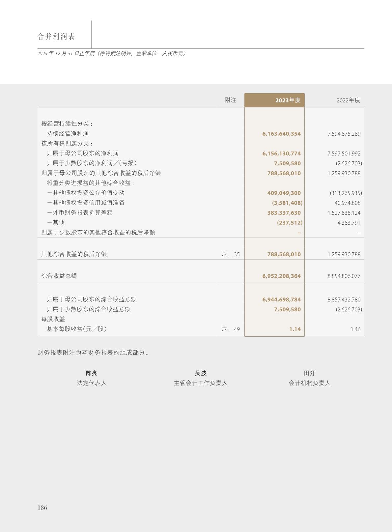Select 2023 total 6,952,208,364
The image size is (392, 532).
(281, 276)
